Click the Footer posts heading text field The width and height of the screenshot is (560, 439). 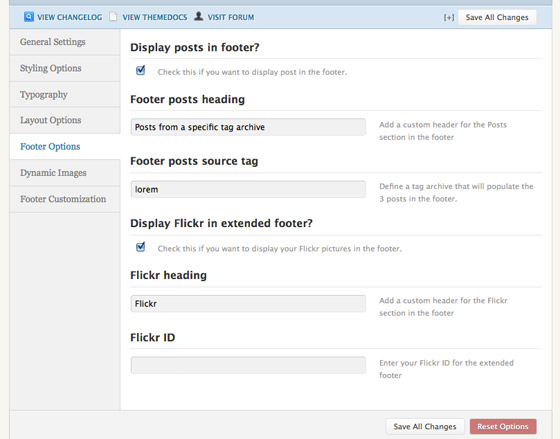click(x=248, y=127)
